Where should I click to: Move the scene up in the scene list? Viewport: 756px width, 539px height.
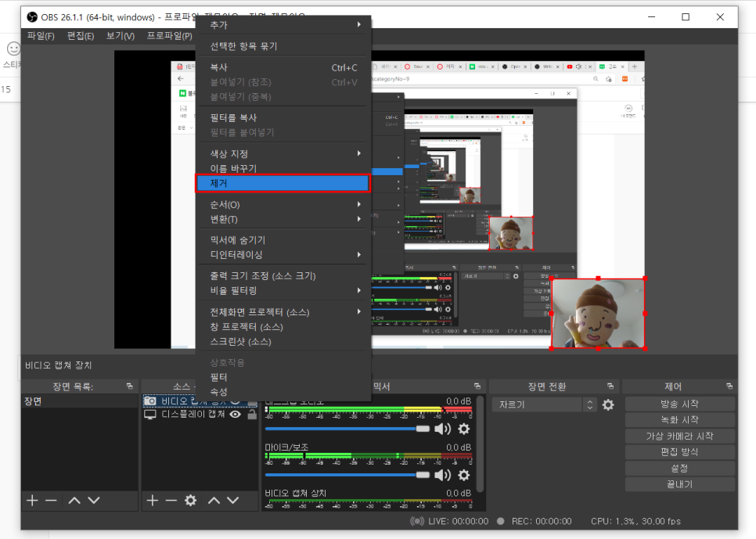coord(74,501)
